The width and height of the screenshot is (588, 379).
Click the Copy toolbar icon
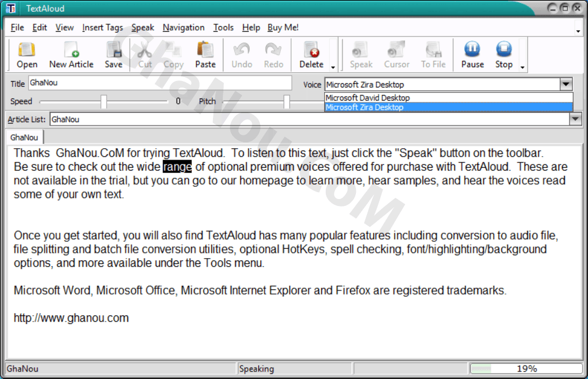[173, 55]
